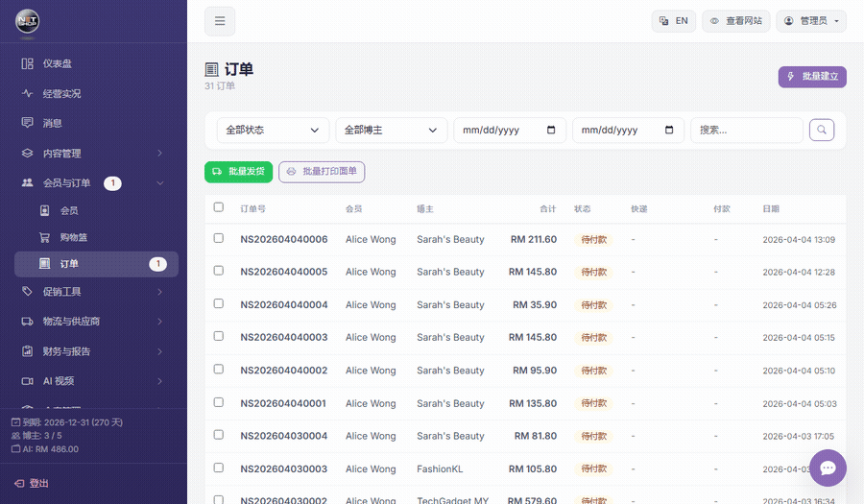Expand 物流与供应商 submenu chevron
864x504 pixels.
pos(159,322)
